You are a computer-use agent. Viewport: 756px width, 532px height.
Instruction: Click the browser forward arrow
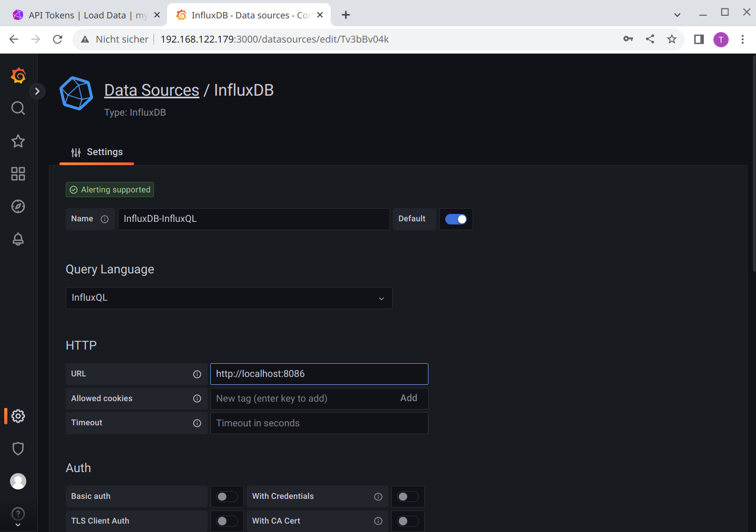[36, 39]
